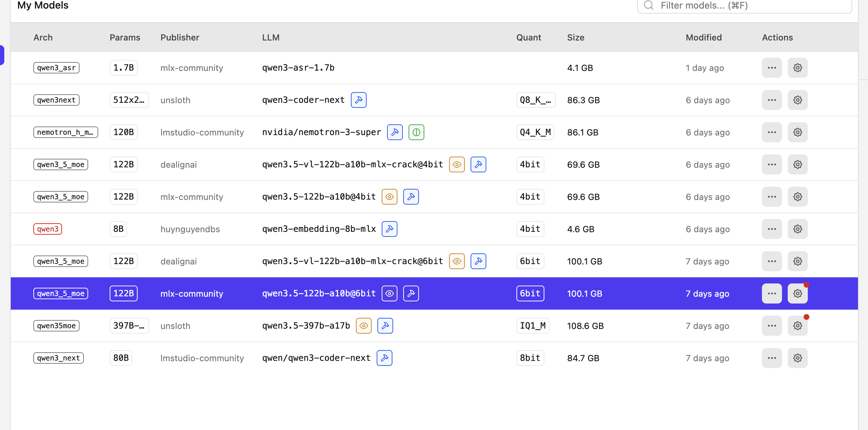Click vision eye icon for qwen3.5-397b-a17b
Screen dimensions: 868x430
[x=363, y=326]
